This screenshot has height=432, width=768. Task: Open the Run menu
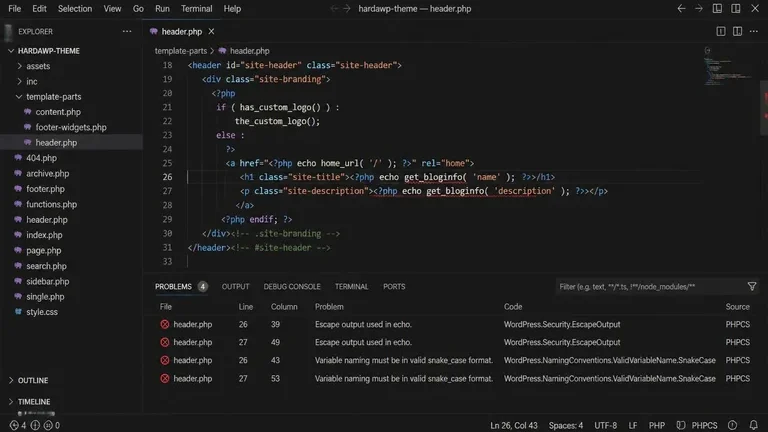click(162, 9)
